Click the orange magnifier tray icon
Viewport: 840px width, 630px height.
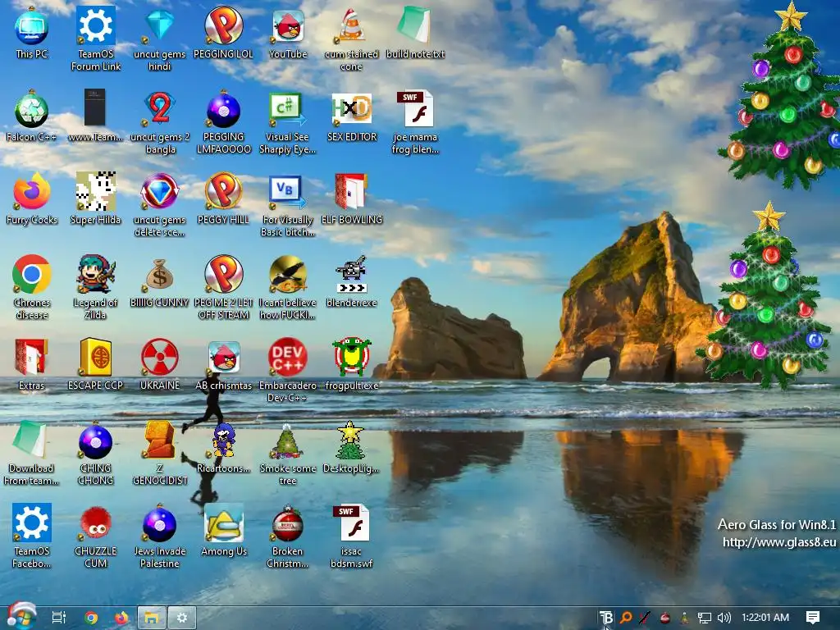tap(625, 618)
